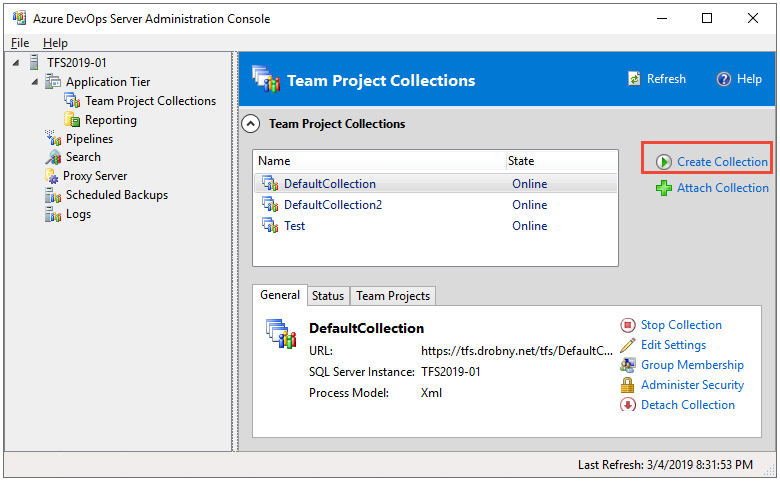
Task: Collapse the Application Tier tree node
Action: pos(34,82)
